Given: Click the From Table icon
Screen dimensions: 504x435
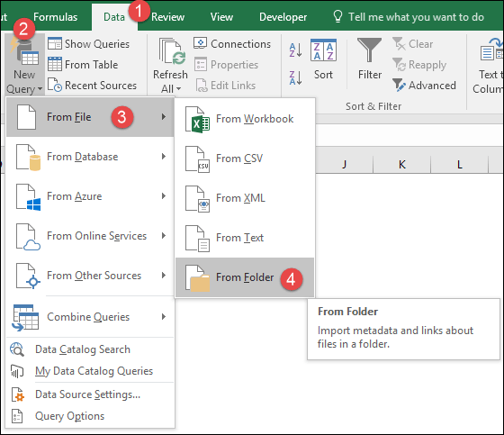Looking at the screenshot, I should [55, 64].
